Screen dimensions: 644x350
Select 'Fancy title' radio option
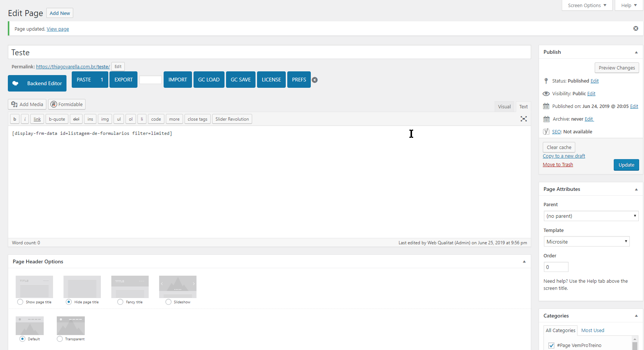click(x=120, y=302)
